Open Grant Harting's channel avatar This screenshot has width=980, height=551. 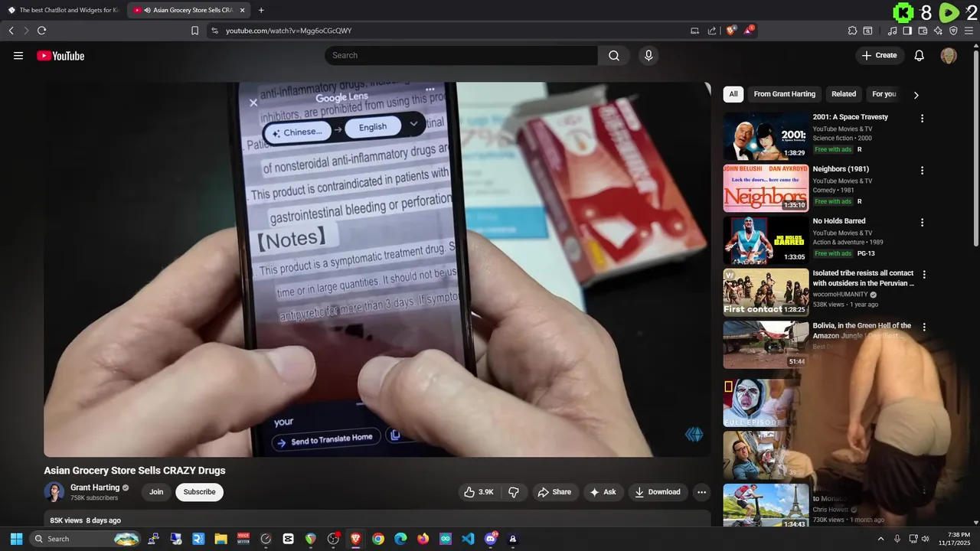54,492
